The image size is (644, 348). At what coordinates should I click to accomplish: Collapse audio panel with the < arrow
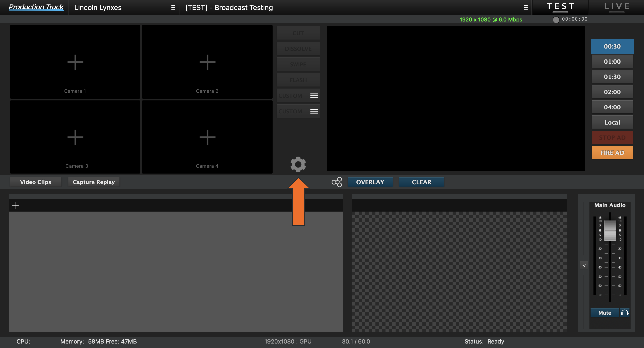click(x=584, y=265)
